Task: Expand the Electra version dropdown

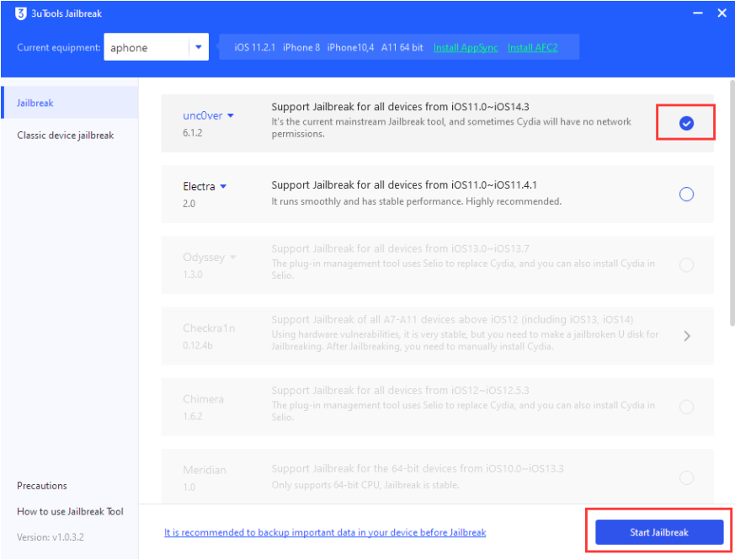Action: coord(224,187)
